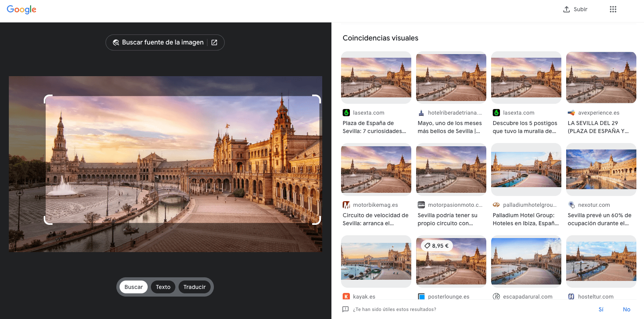644x319 pixels.
Task: Click the top-right crop corner handle
Action: point(317,99)
